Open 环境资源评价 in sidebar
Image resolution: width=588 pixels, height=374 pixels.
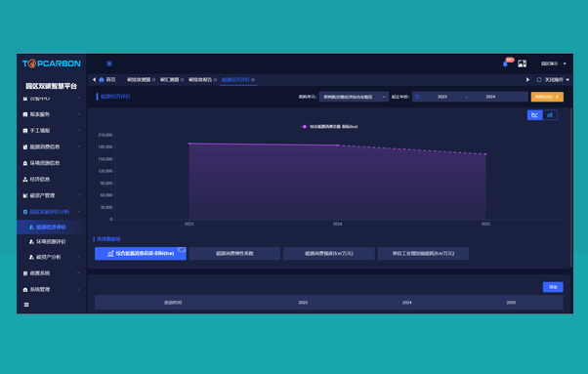[51, 242]
